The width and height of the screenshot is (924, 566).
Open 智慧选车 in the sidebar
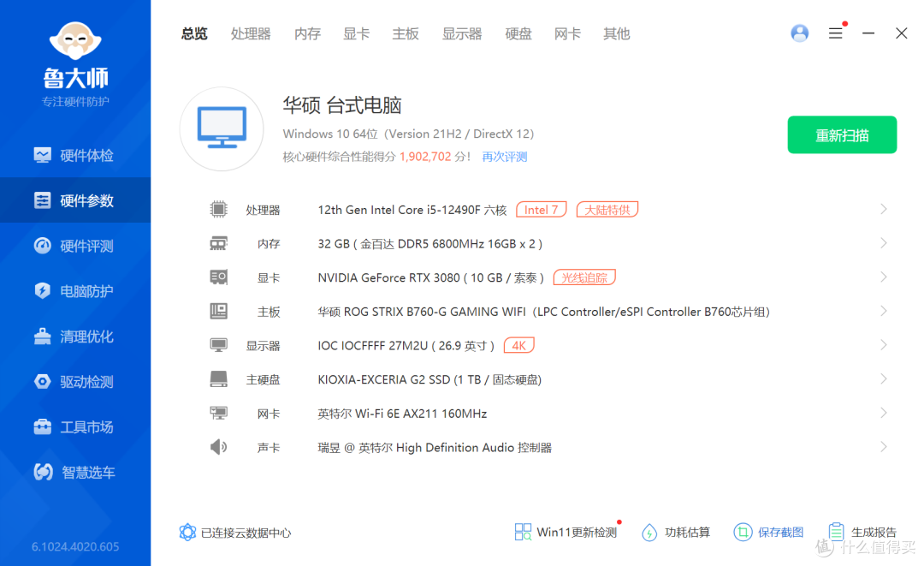click(x=74, y=473)
